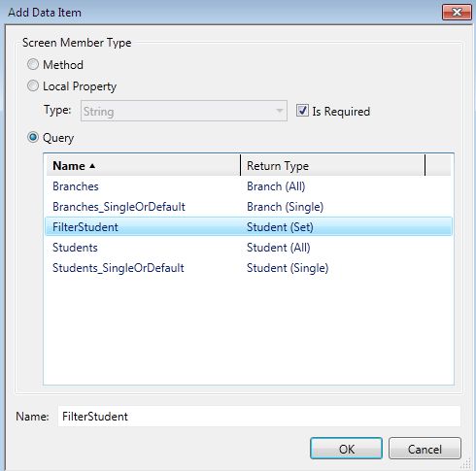Select the Branches_SingleOrDefault query
Screen dimensions: 476x471
tap(249, 207)
